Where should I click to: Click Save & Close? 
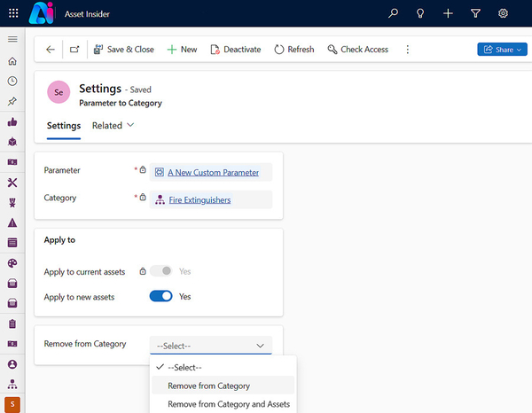tap(124, 50)
